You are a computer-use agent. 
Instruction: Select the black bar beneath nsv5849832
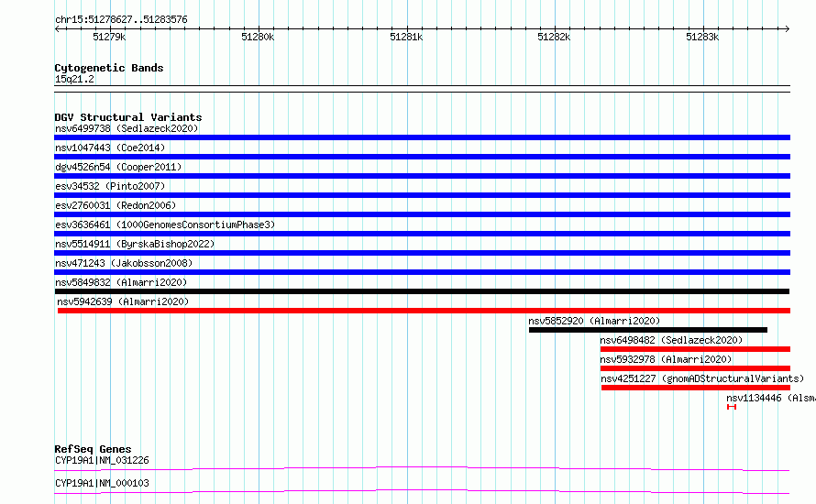pos(422,291)
